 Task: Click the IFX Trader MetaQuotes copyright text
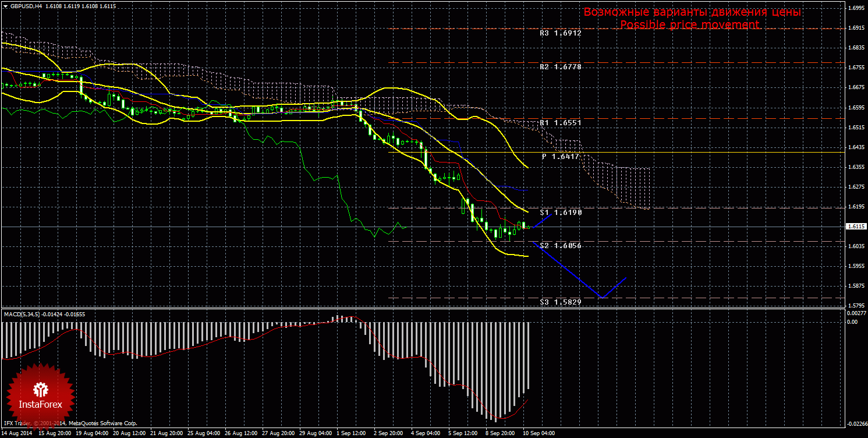click(70, 423)
